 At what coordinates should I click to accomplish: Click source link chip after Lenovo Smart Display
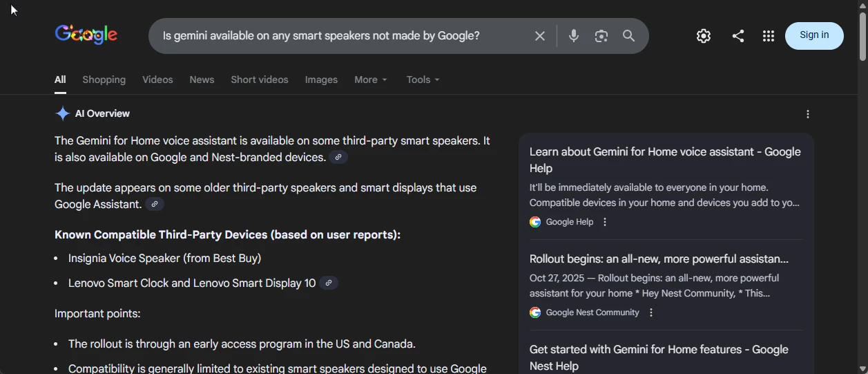click(x=329, y=283)
